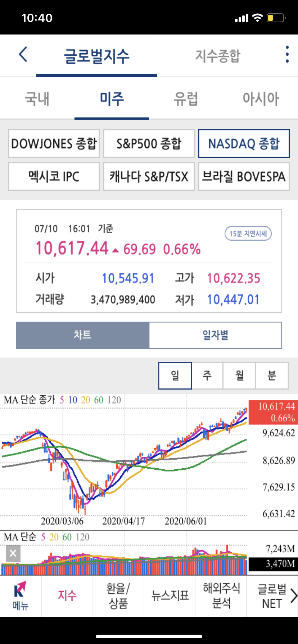Viewport: 298px width, 644px height.
Task: Tap the MA 120 legend on price chart
Action: click(114, 400)
